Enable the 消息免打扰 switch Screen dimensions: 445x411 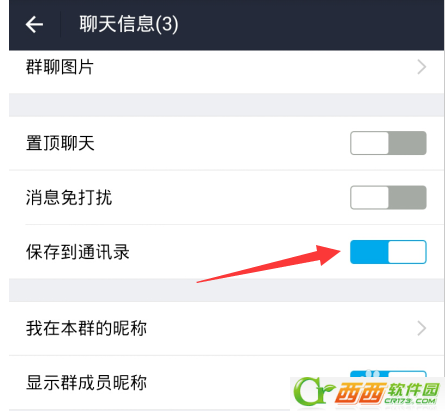point(388,197)
